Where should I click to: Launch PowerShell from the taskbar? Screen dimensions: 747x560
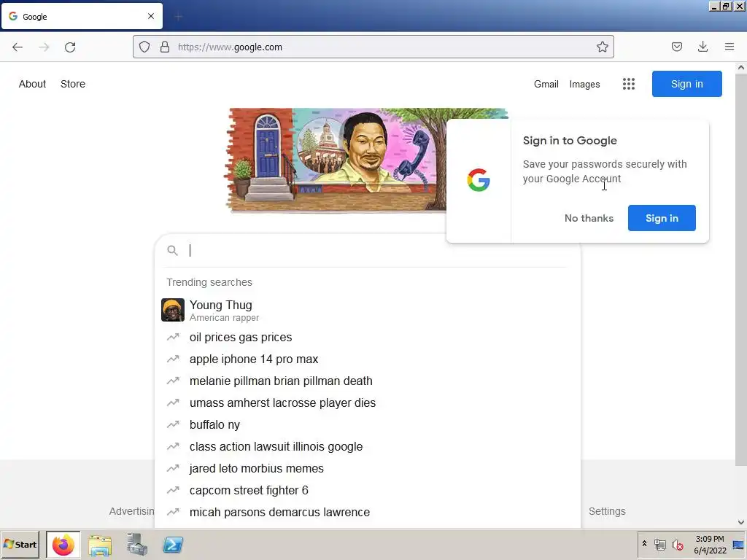pyautogui.click(x=173, y=545)
